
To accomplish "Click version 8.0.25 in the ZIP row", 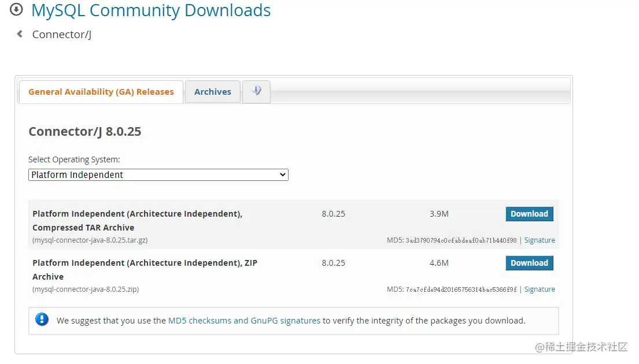I will [x=333, y=263].
